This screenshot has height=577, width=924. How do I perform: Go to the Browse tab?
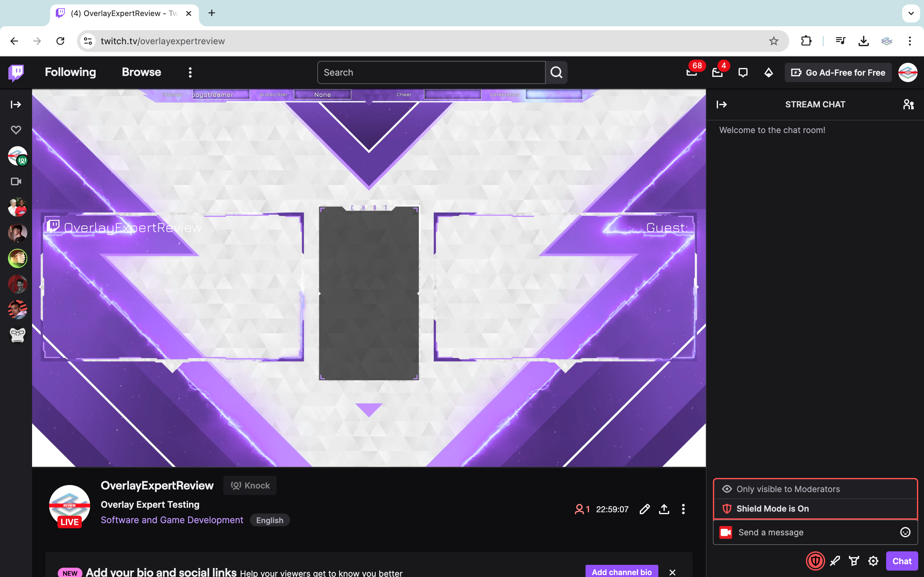click(141, 72)
